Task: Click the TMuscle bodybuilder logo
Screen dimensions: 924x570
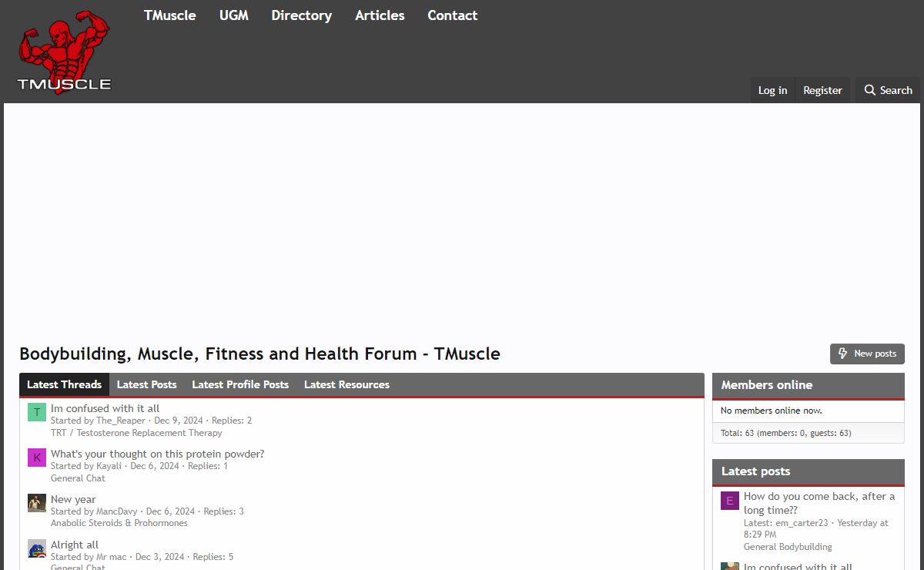Action: point(65,52)
